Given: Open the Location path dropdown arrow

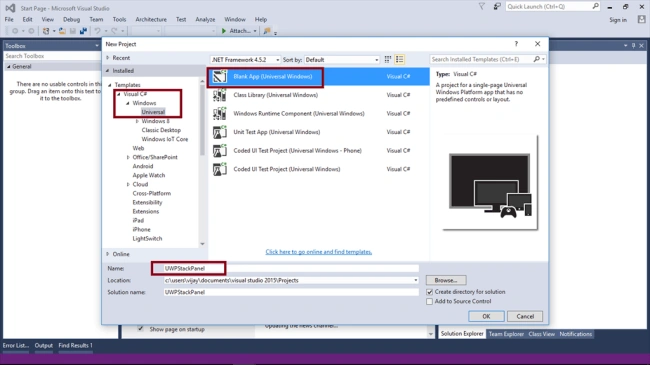Looking at the screenshot, I should tap(415, 280).
